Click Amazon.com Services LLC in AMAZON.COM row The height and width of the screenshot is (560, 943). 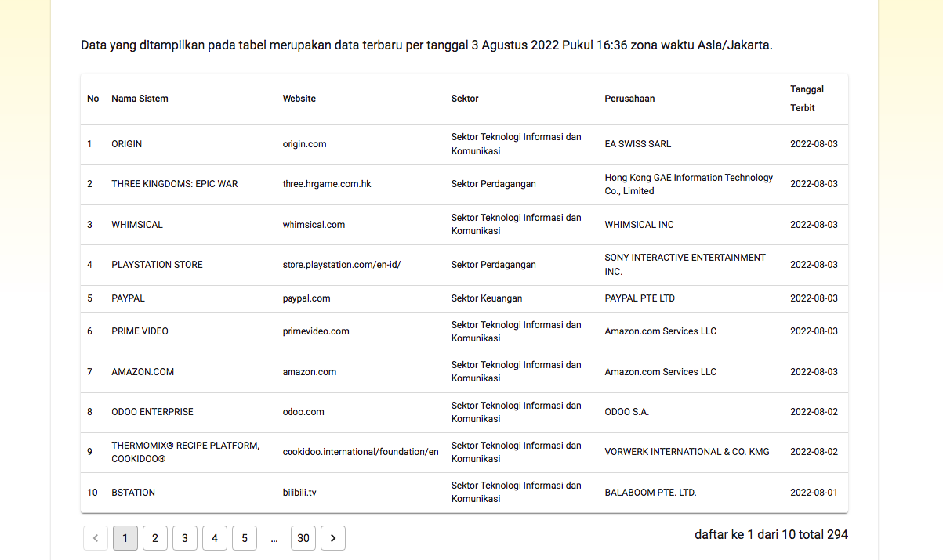pyautogui.click(x=661, y=372)
